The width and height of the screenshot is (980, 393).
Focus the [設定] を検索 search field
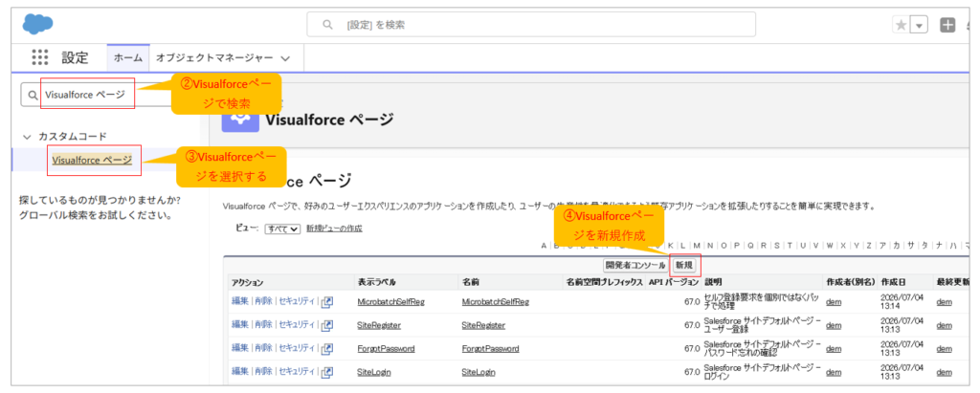pyautogui.click(x=531, y=25)
